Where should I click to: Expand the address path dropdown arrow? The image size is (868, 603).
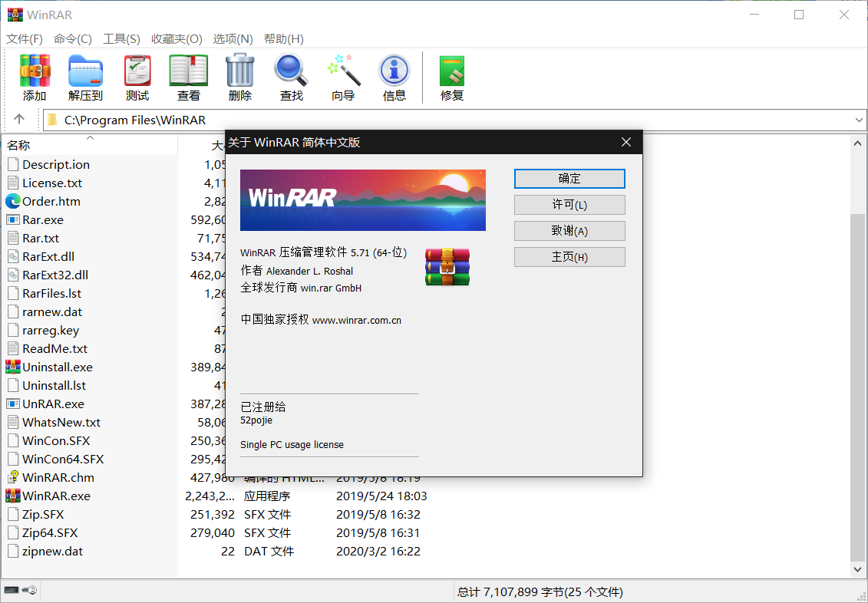click(859, 120)
